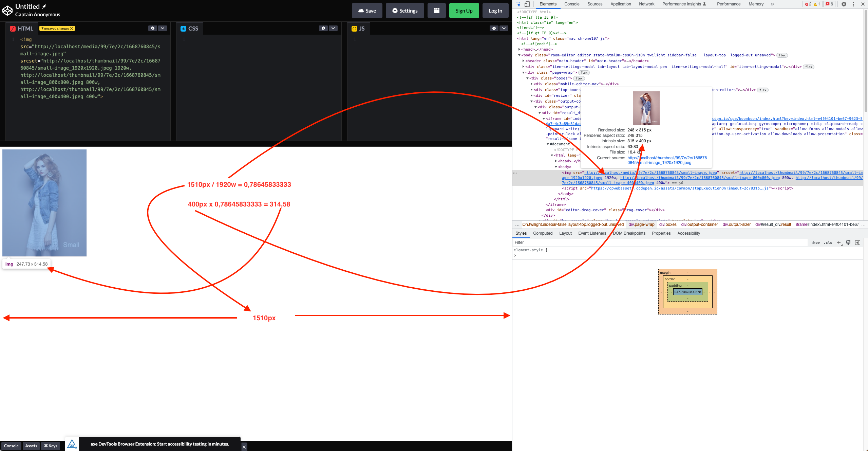
Task: Select div.output-container in breadcrumb
Action: 699,224
